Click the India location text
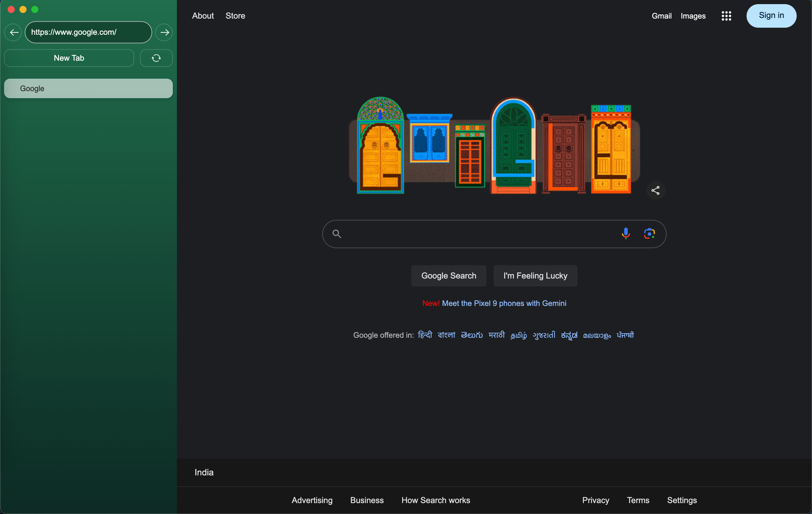Image resolution: width=812 pixels, height=514 pixels. [204, 472]
